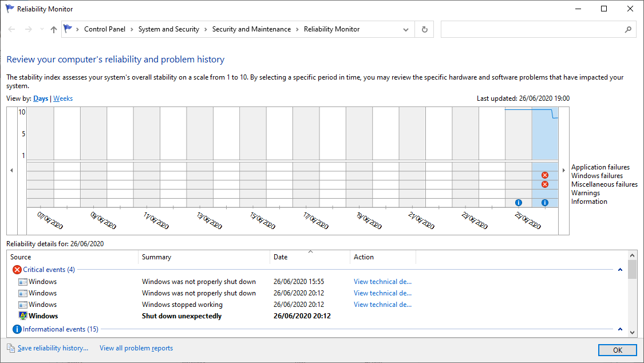644x363 pixels.
Task: Click the OK button
Action: click(x=618, y=350)
